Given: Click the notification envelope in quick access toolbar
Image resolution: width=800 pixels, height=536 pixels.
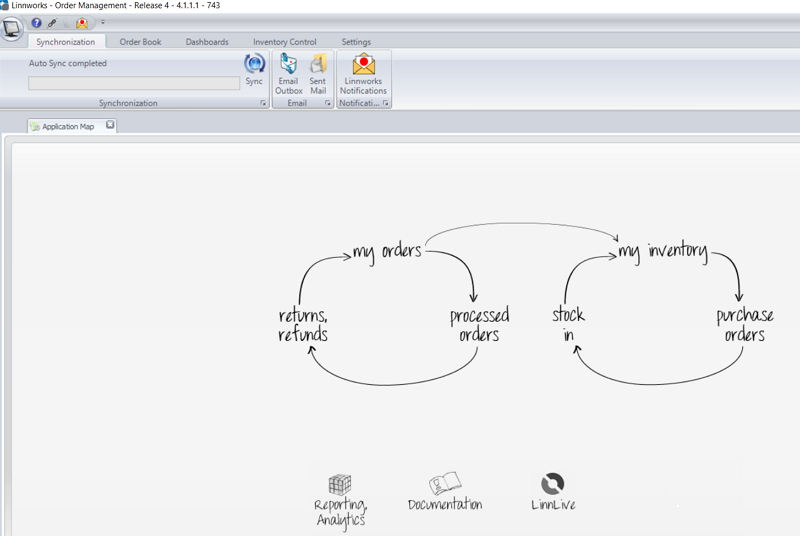Looking at the screenshot, I should (82, 23).
